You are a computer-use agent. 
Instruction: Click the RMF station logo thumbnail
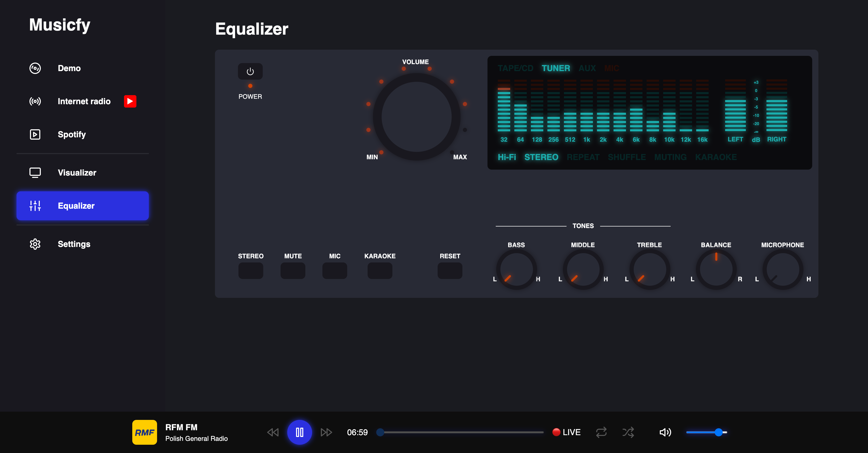(145, 432)
